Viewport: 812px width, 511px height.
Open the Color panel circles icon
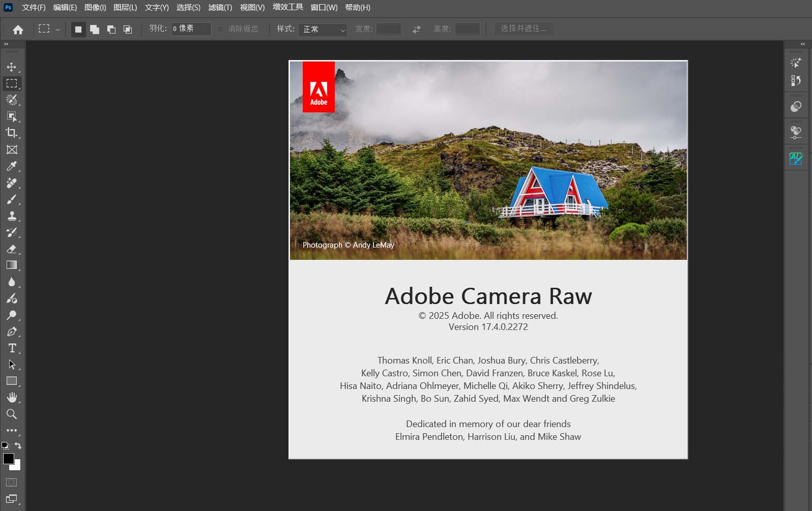[796, 106]
